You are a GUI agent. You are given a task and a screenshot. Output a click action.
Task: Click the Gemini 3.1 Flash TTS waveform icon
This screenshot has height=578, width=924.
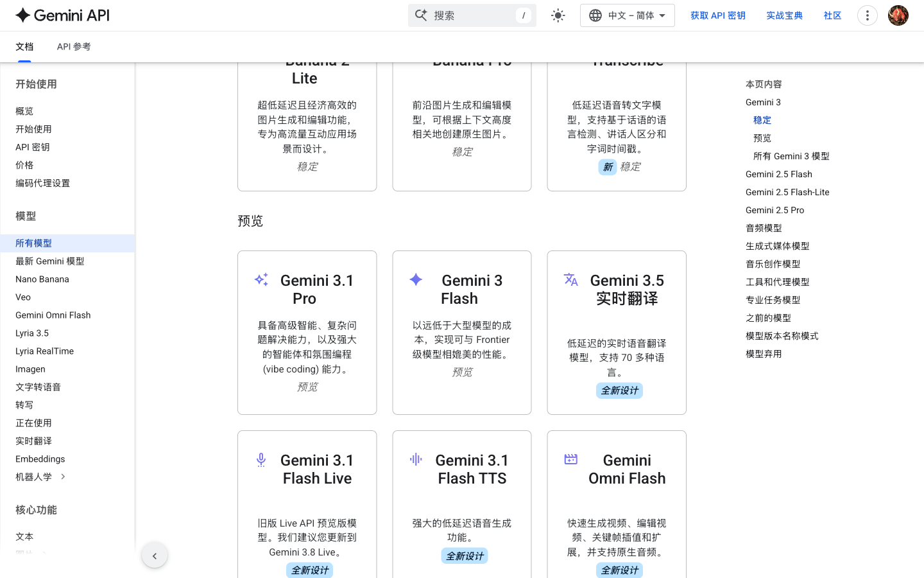coord(416,459)
